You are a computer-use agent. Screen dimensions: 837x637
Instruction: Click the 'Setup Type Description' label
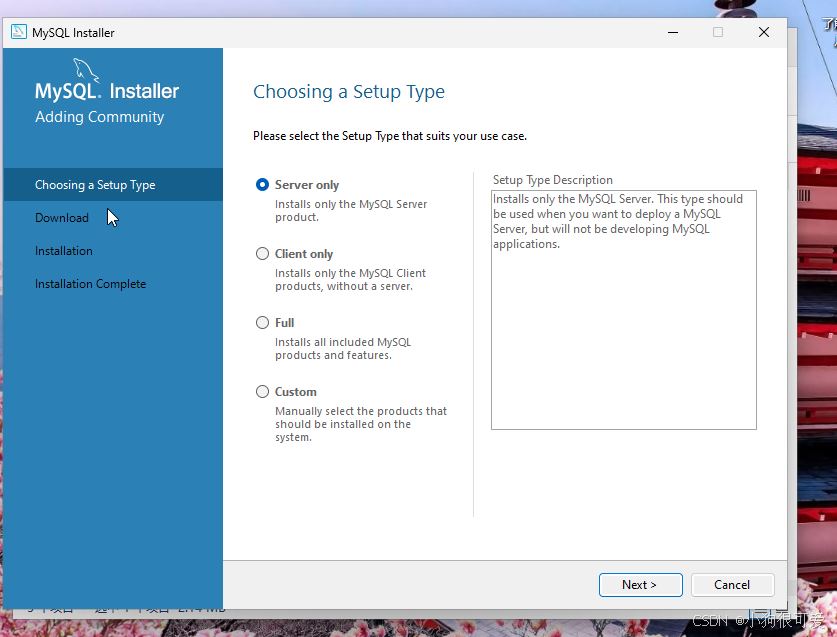[552, 180]
